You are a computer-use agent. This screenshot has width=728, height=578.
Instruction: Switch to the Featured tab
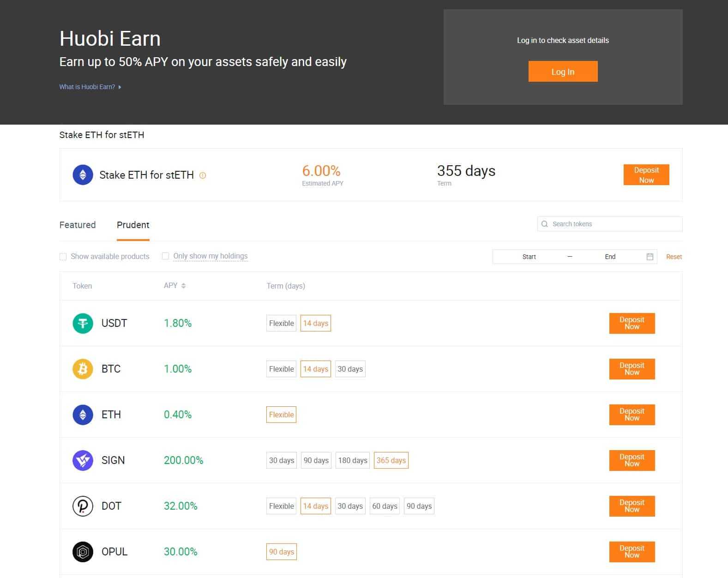[x=77, y=225]
